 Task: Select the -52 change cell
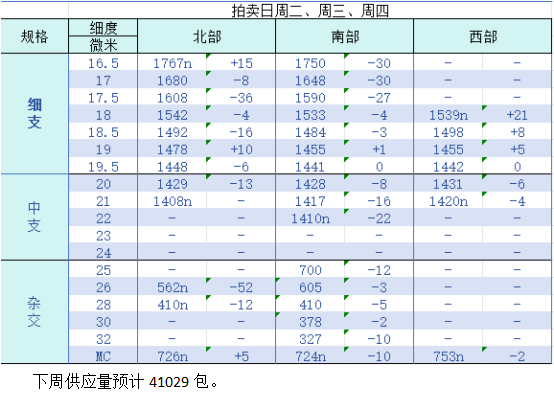tap(241, 287)
